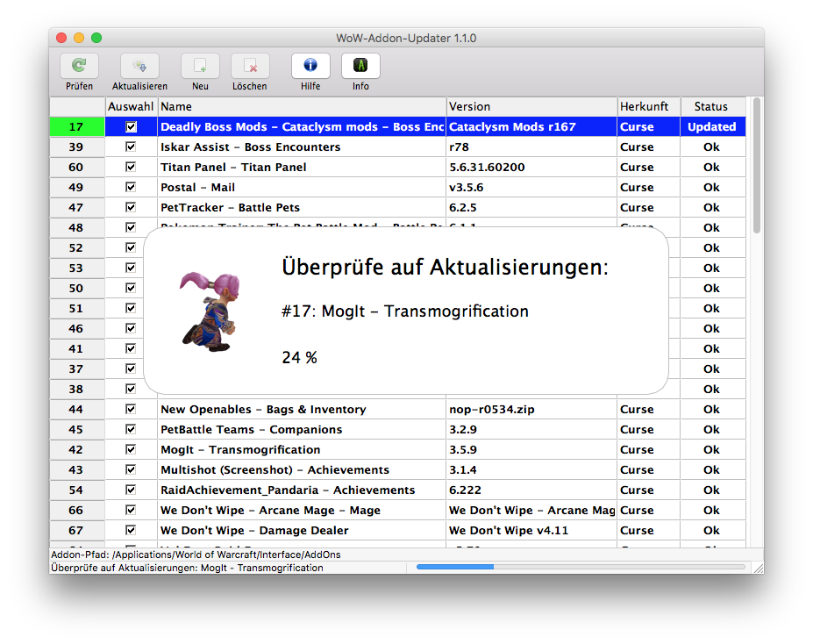813x644 pixels.
Task: Select 'RaidAchievement_Pandaria – Achievements' row
Action: [x=397, y=490]
